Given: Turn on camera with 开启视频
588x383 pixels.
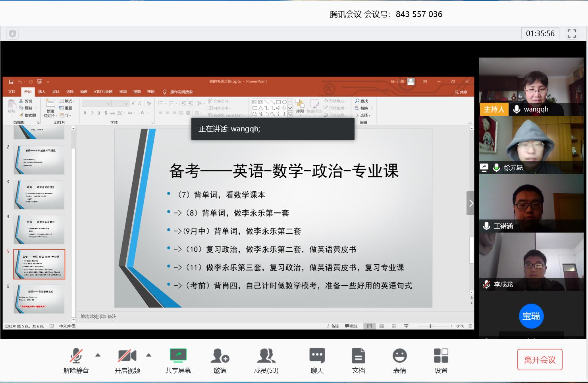Looking at the screenshot, I should [x=127, y=360].
